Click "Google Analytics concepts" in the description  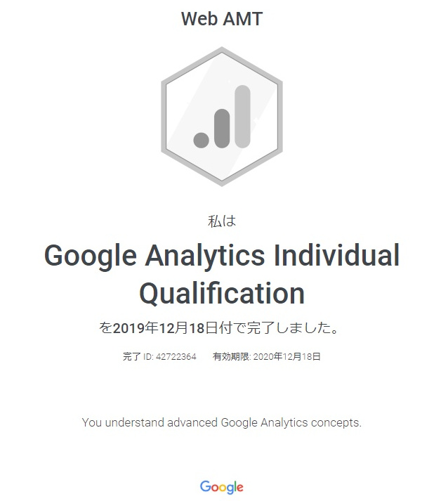tap(291, 423)
